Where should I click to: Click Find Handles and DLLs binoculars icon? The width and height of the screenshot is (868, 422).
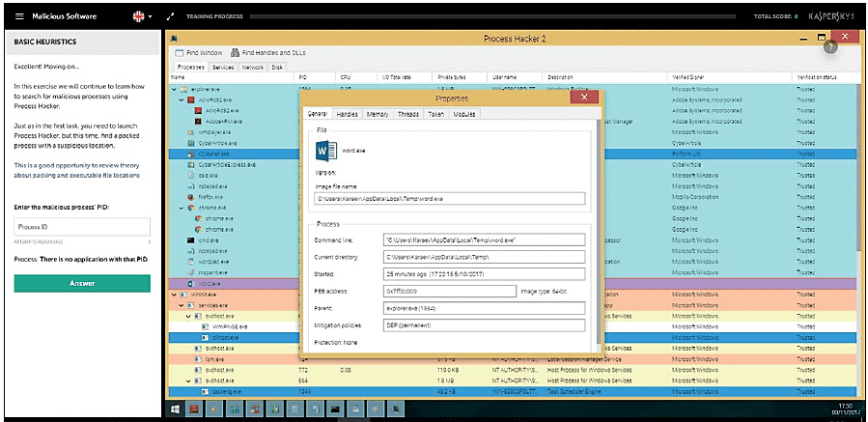pyautogui.click(x=235, y=52)
